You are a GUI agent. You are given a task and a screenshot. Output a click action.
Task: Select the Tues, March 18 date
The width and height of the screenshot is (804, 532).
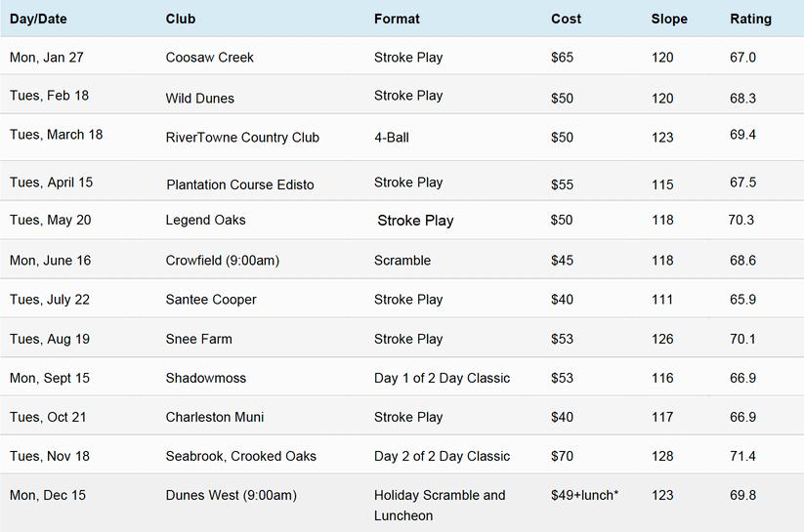57,135
